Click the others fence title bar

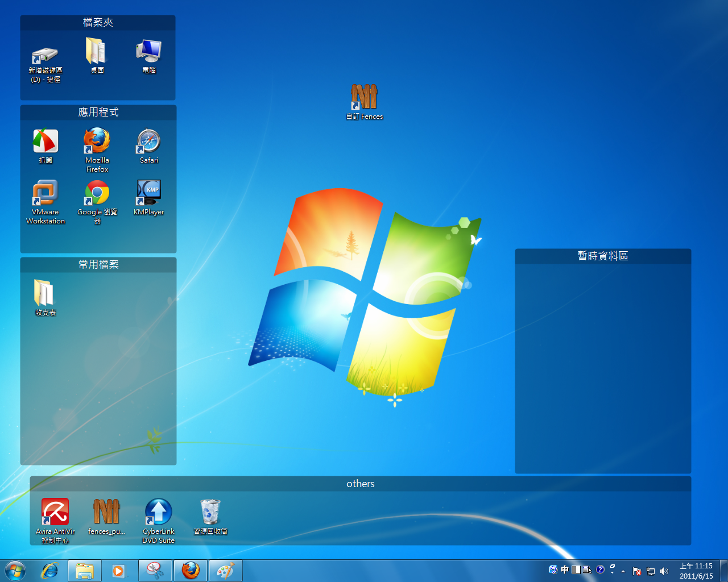(x=361, y=484)
